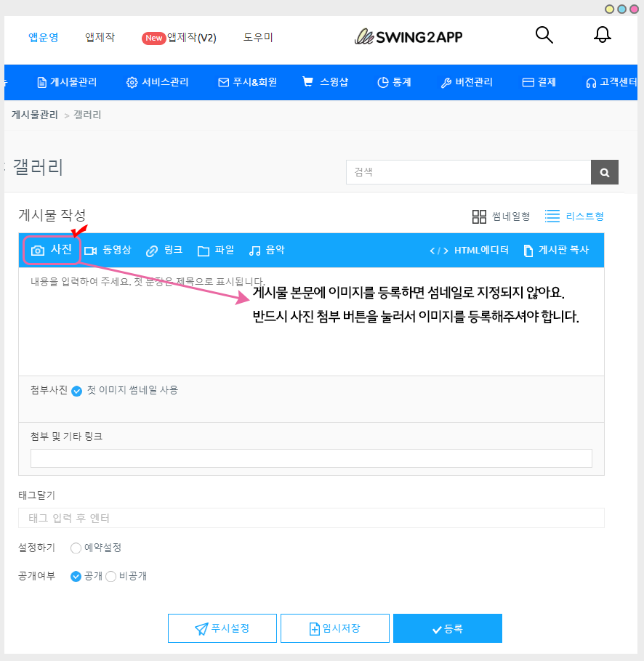Add music using 음악 icon
This screenshot has width=644, height=661.
[x=267, y=250]
